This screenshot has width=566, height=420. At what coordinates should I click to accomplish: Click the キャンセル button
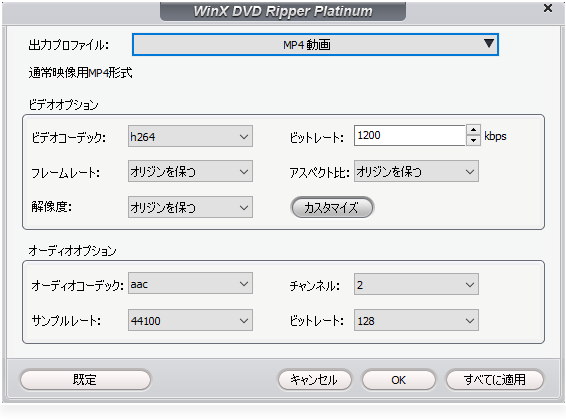point(314,380)
